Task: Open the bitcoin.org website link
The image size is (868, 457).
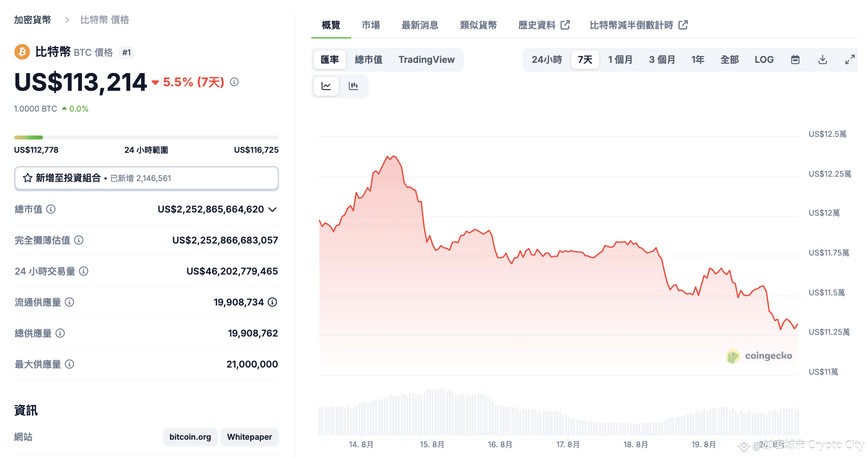Action: [x=190, y=437]
